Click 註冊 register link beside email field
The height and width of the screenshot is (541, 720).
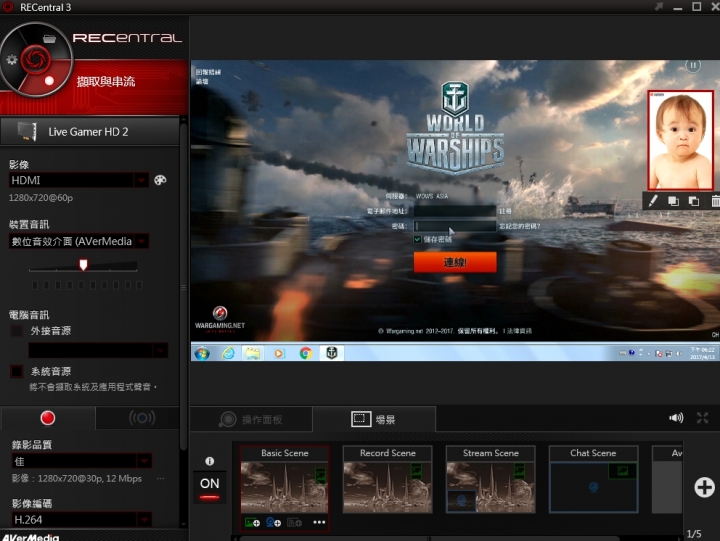(505, 211)
